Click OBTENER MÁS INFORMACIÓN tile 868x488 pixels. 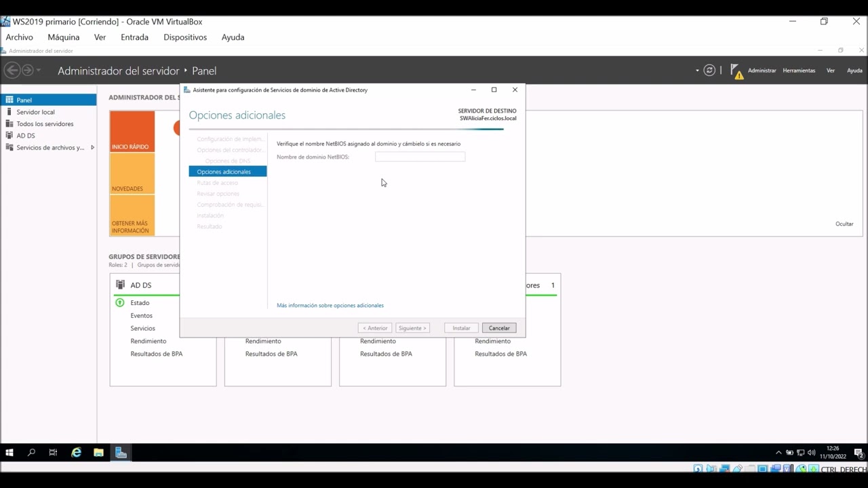click(132, 216)
